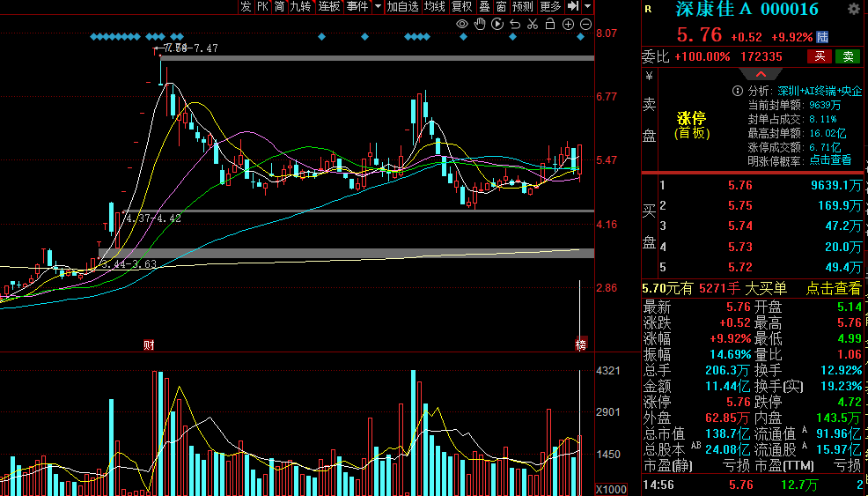Click 加自选 to add to watchlist
This screenshot has width=868, height=496.
coord(402,6)
